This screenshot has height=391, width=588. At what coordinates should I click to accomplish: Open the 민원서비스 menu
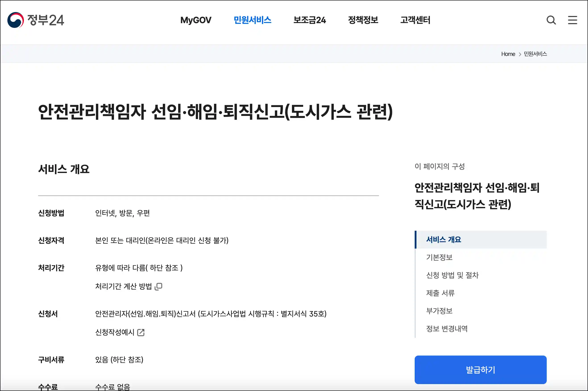253,20
